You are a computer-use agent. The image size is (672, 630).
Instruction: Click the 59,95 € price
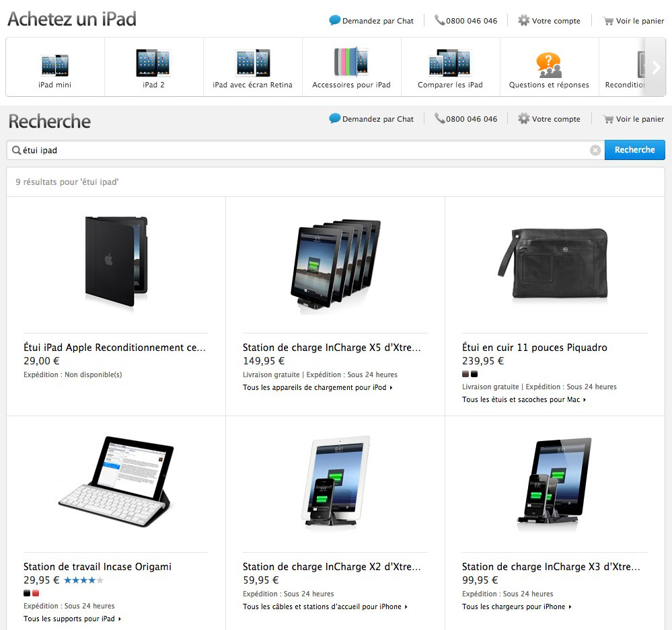pos(260,580)
